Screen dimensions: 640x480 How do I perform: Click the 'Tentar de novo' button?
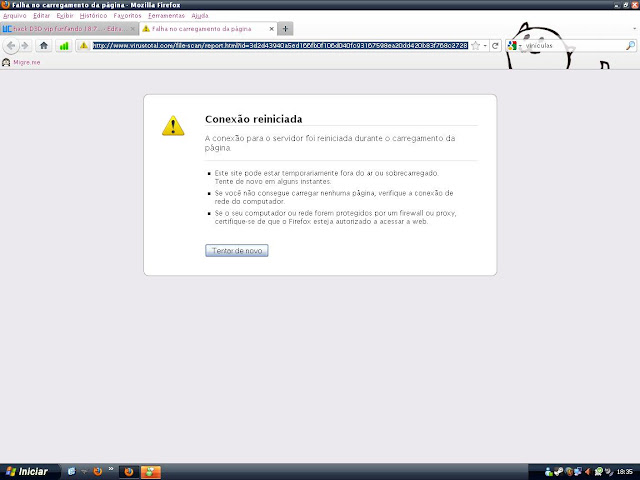point(237,251)
